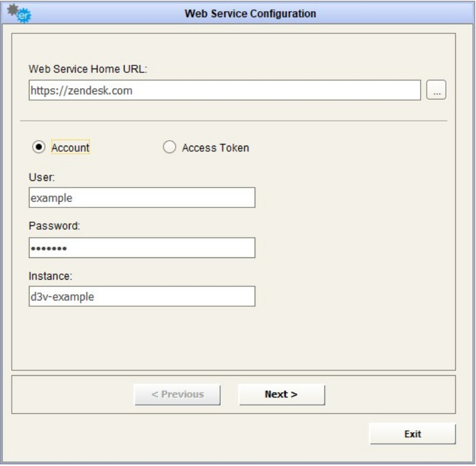
Task: Open the URL browse ellipsis button
Action: click(x=436, y=90)
